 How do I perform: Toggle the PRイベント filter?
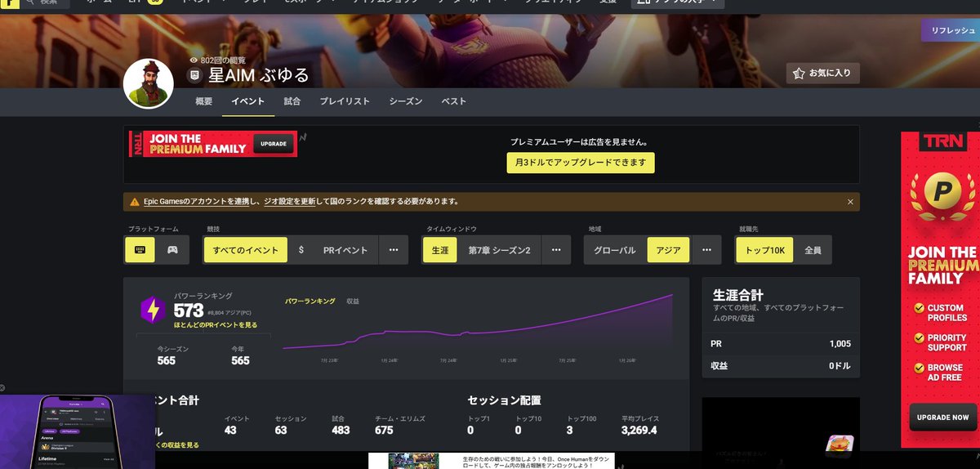(x=345, y=250)
